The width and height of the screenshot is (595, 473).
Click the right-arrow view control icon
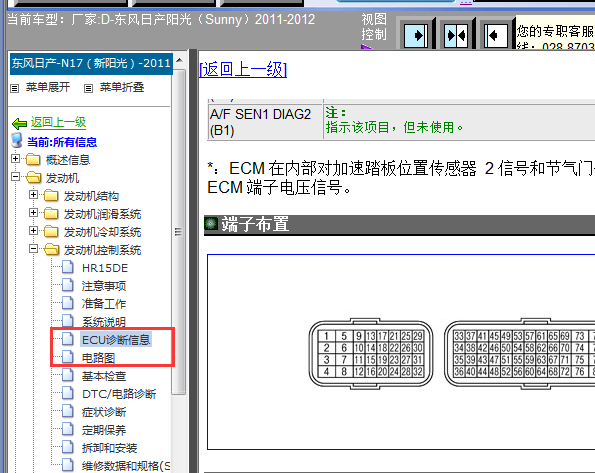(416, 36)
